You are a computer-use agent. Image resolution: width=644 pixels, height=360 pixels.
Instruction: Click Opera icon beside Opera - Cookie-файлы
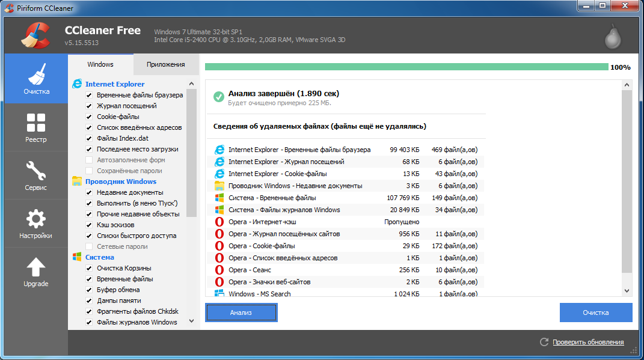tap(219, 246)
